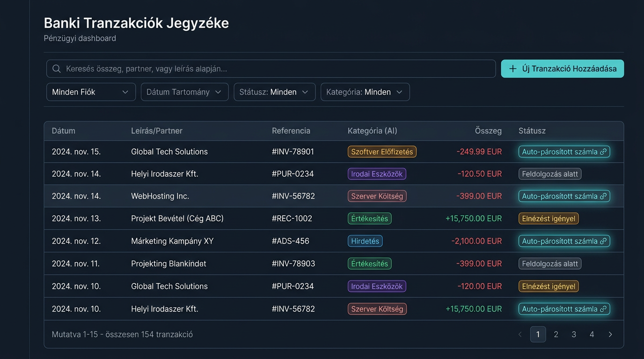Go to previous page with left chevron

pyautogui.click(x=520, y=334)
